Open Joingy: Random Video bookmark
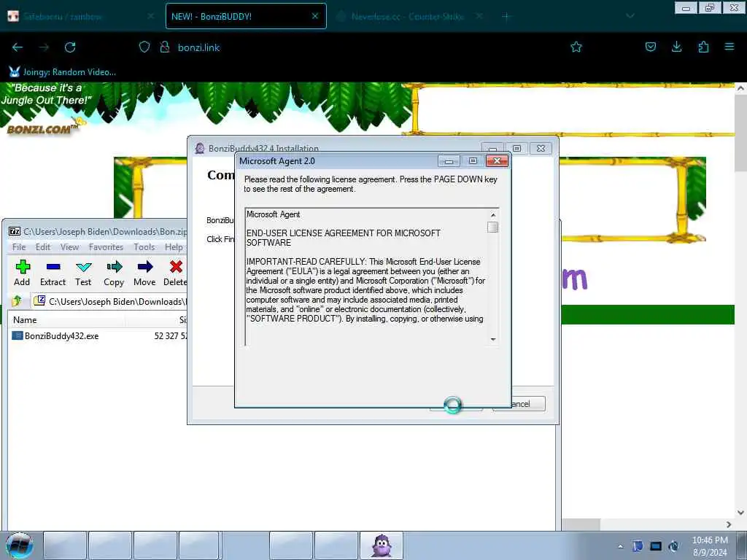This screenshot has height=560, width=747. tap(63, 72)
